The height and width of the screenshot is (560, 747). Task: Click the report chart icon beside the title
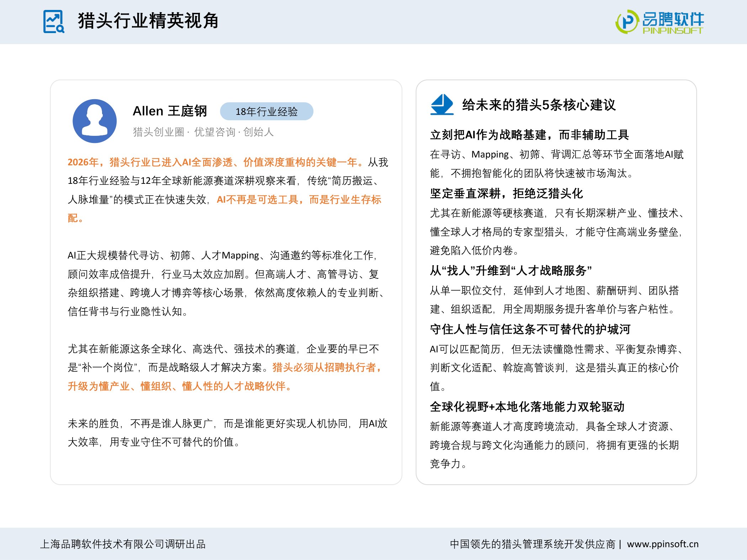pyautogui.click(x=54, y=21)
